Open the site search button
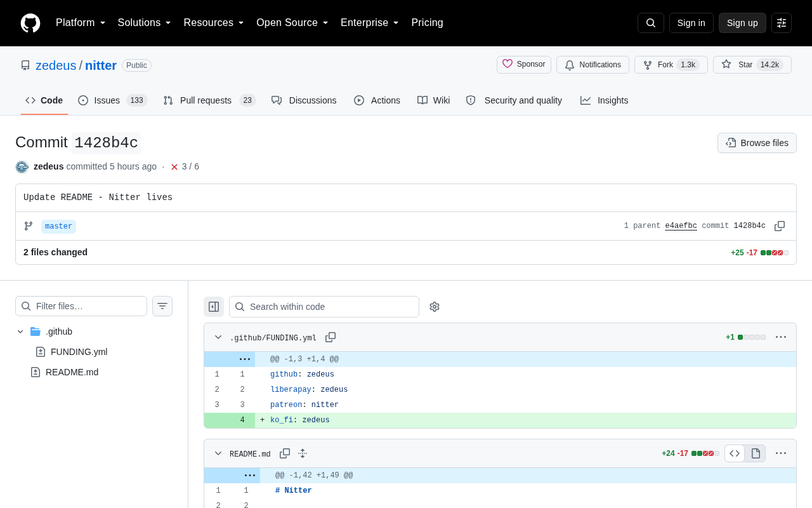The height and width of the screenshot is (508, 812). pyautogui.click(x=651, y=23)
